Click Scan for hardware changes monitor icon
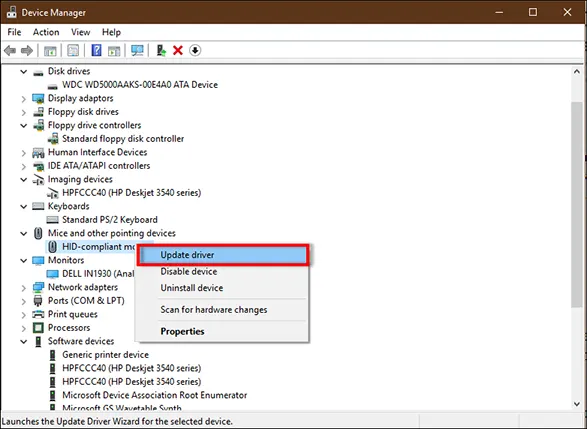 (137, 50)
